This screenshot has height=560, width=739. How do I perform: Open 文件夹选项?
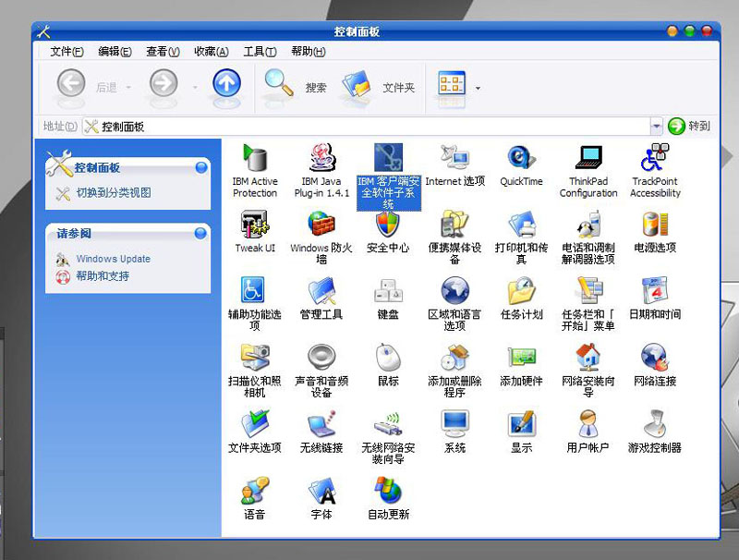pos(255,432)
